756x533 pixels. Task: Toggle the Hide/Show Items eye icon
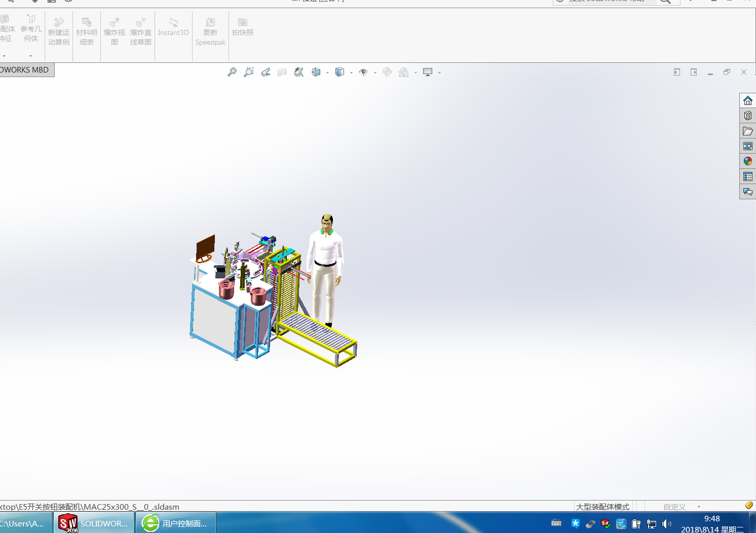click(x=363, y=73)
